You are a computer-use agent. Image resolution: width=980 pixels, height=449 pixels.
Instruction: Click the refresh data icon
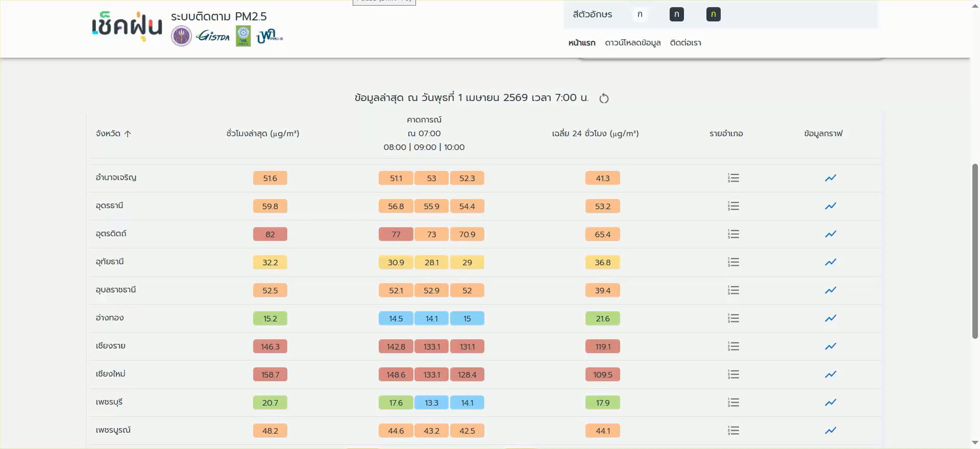pyautogui.click(x=604, y=98)
